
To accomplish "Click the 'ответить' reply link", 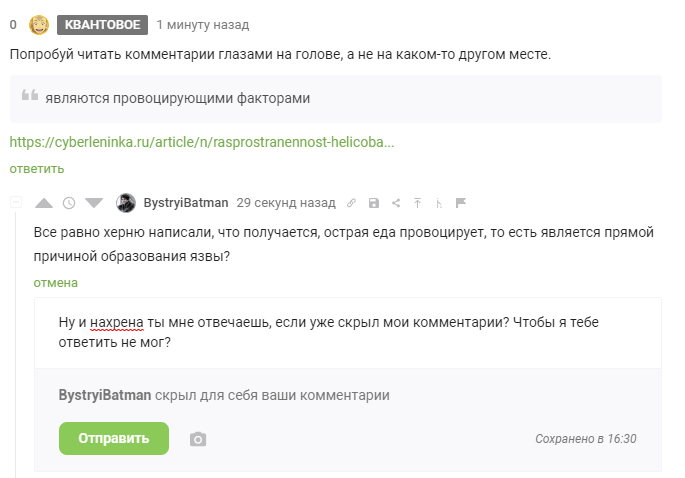I will pyautogui.click(x=37, y=168).
